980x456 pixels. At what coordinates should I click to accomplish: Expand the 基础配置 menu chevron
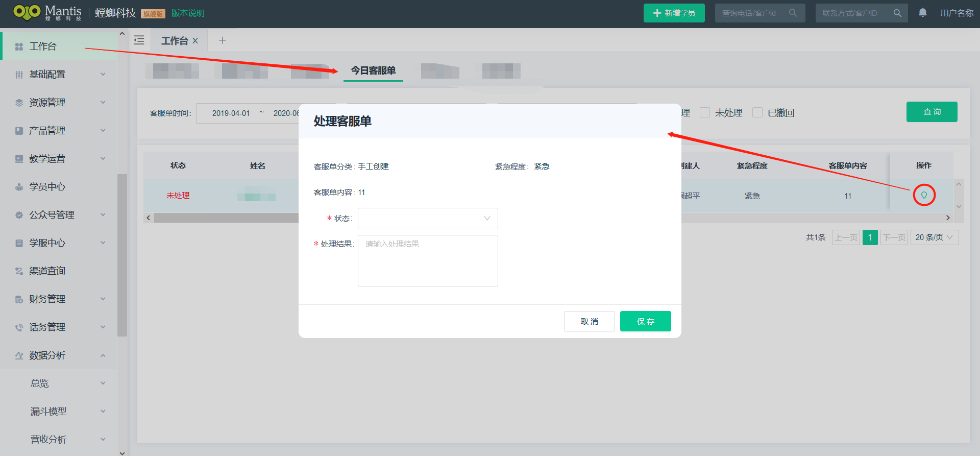(x=103, y=75)
